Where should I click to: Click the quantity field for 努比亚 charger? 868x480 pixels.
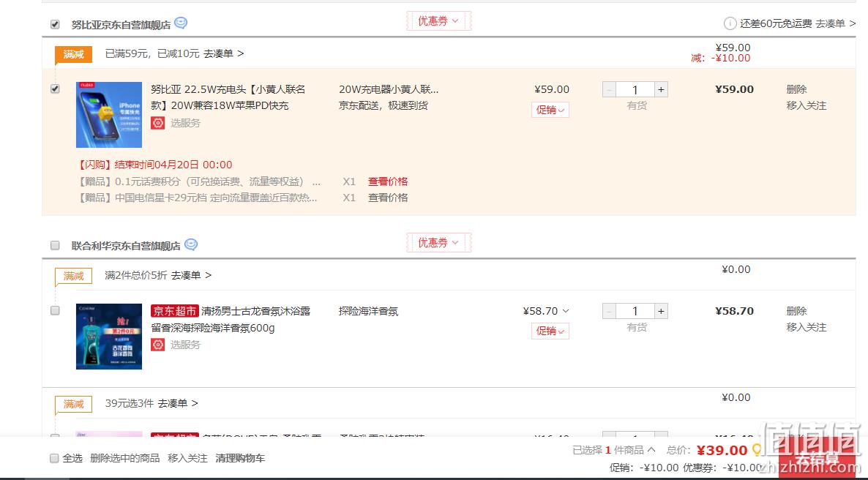coord(635,90)
